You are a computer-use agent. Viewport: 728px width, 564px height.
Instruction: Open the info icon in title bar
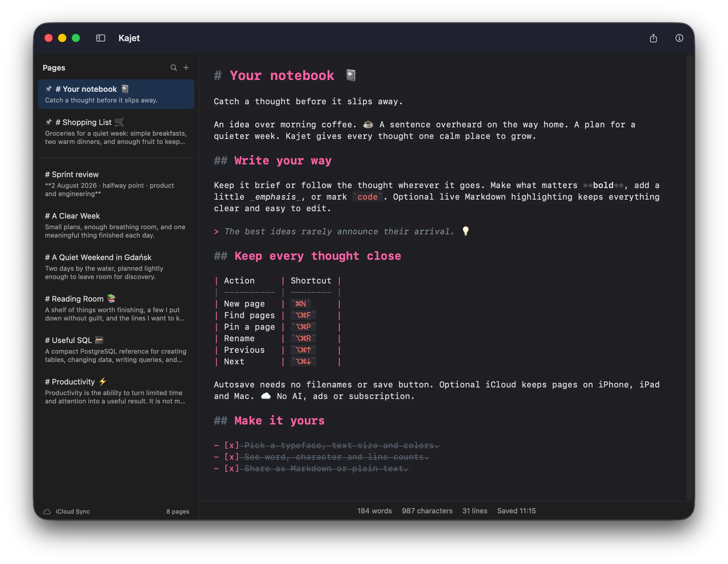pos(679,38)
